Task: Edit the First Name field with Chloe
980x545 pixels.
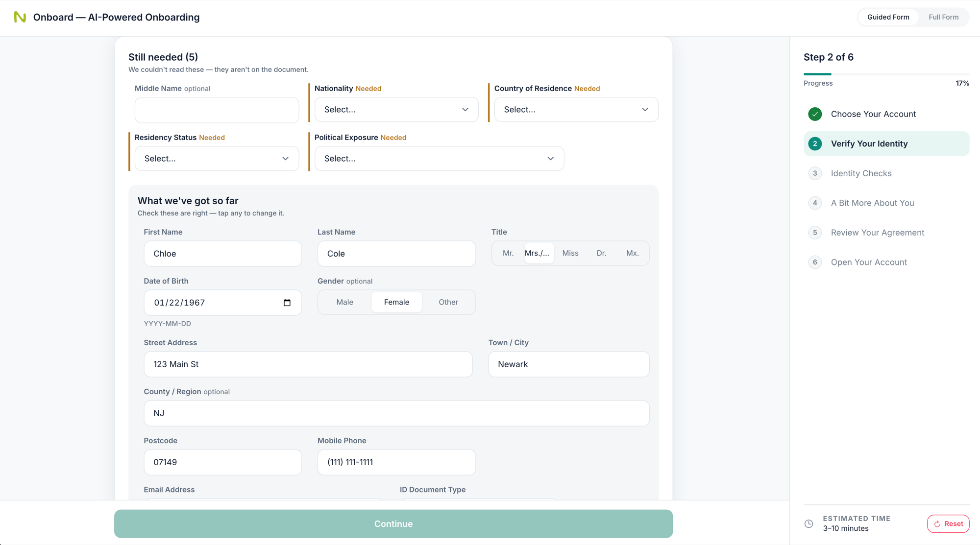Action: point(222,254)
